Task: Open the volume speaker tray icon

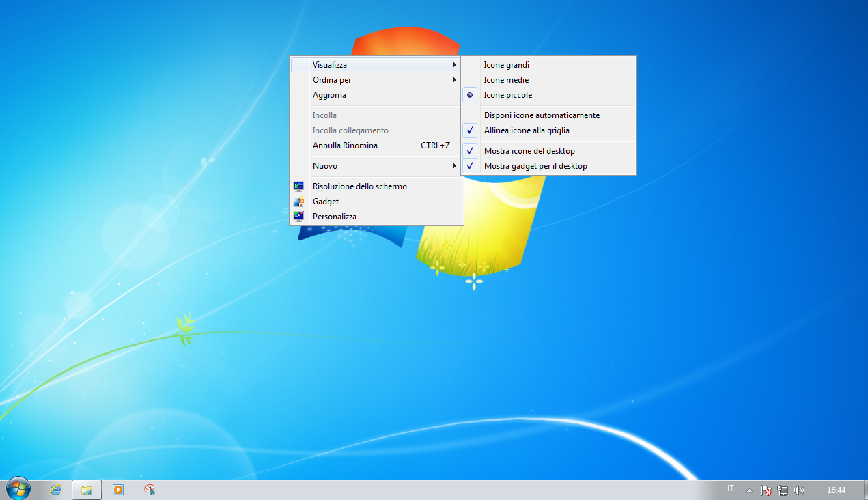Action: coord(799,490)
